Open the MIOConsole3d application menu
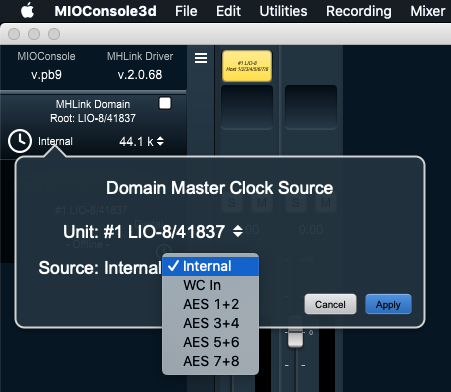The image size is (451, 392). click(x=105, y=11)
